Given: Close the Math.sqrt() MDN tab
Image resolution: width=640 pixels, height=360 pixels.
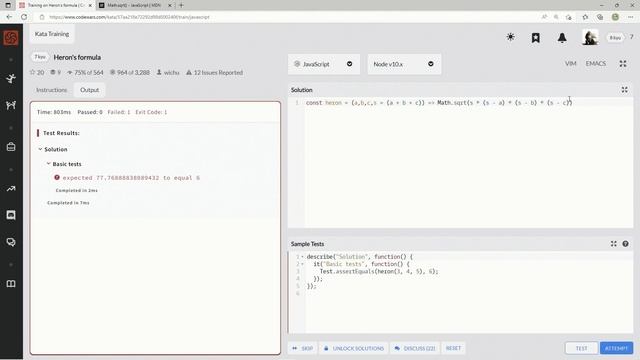Looking at the screenshot, I should [x=170, y=5].
